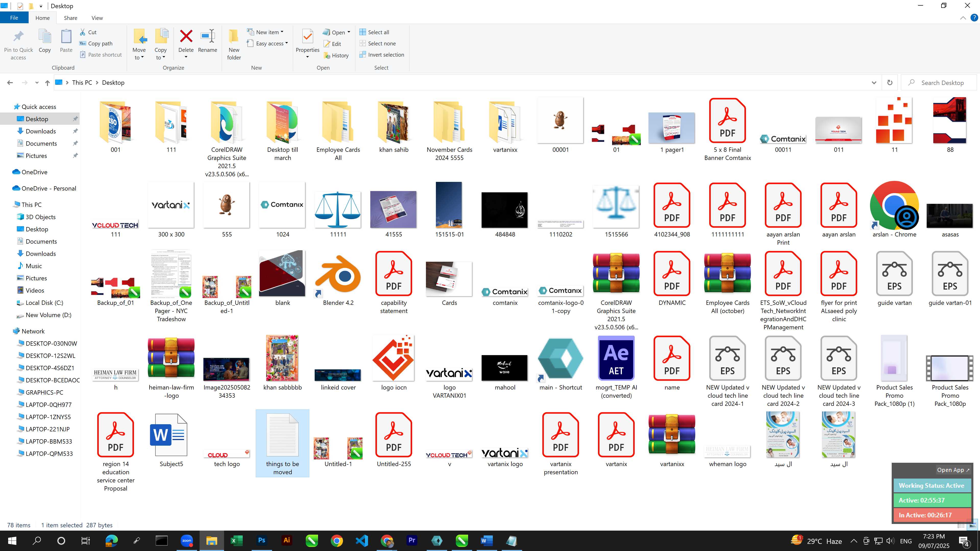Click the Back navigation arrow

click(x=10, y=82)
